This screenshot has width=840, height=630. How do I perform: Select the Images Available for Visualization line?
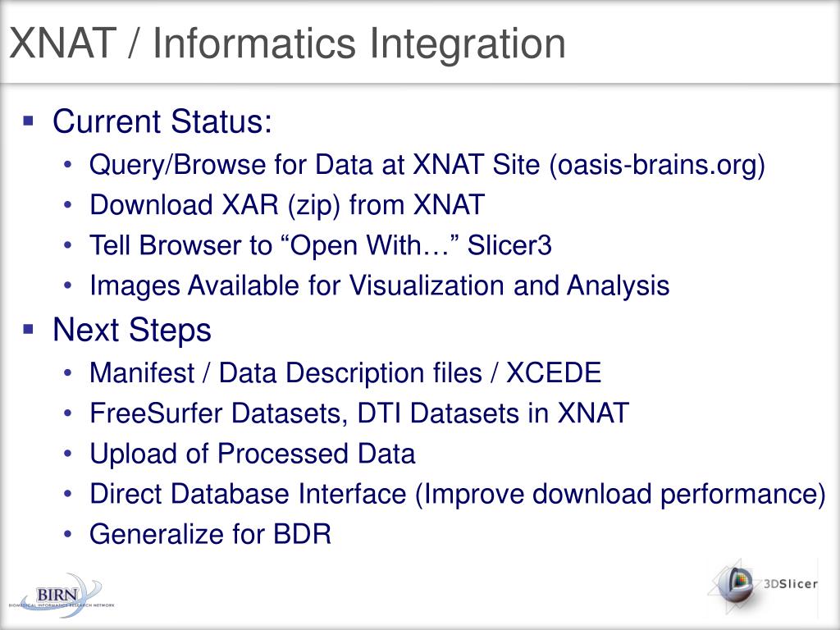pyautogui.click(x=379, y=285)
